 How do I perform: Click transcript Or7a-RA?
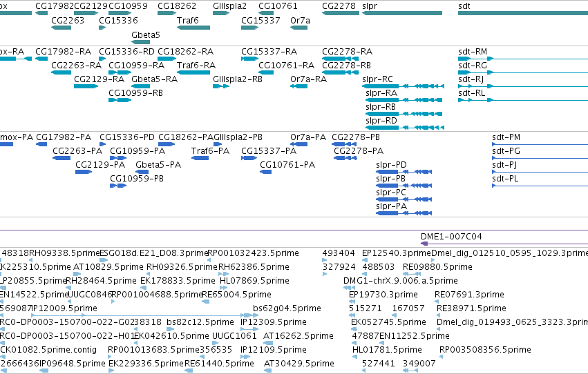pos(308,79)
